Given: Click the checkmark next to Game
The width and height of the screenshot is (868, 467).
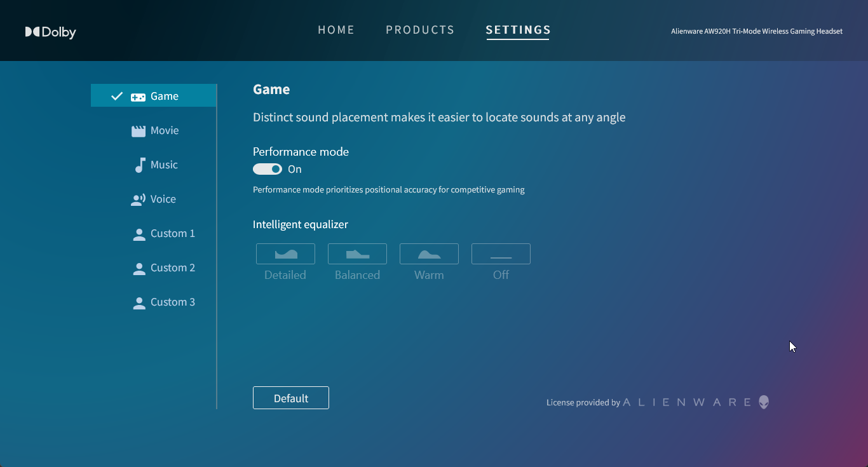Looking at the screenshot, I should coord(116,97).
